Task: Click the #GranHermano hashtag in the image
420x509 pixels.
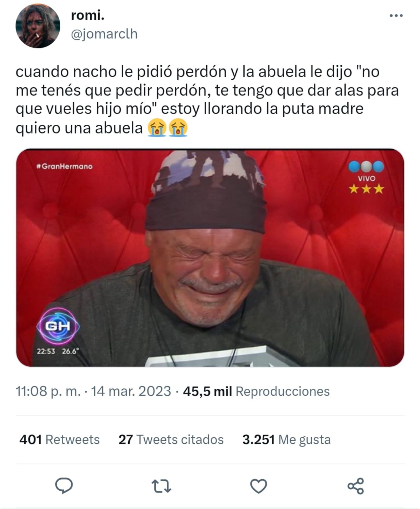Action: point(65,166)
